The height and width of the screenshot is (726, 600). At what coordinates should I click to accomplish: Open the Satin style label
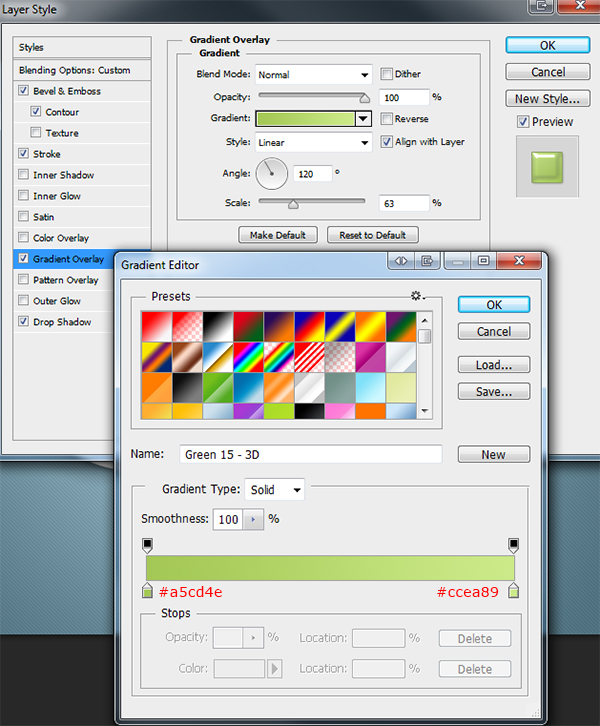click(x=44, y=217)
